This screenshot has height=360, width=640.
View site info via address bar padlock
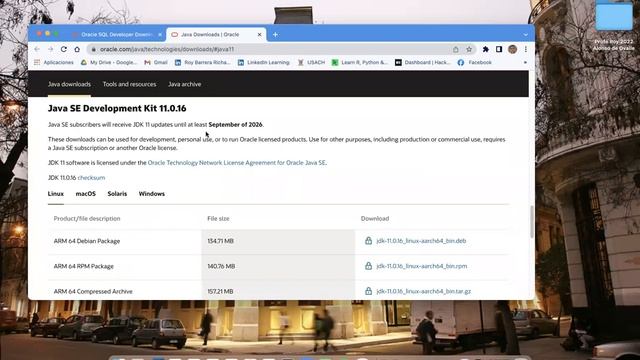(x=93, y=49)
